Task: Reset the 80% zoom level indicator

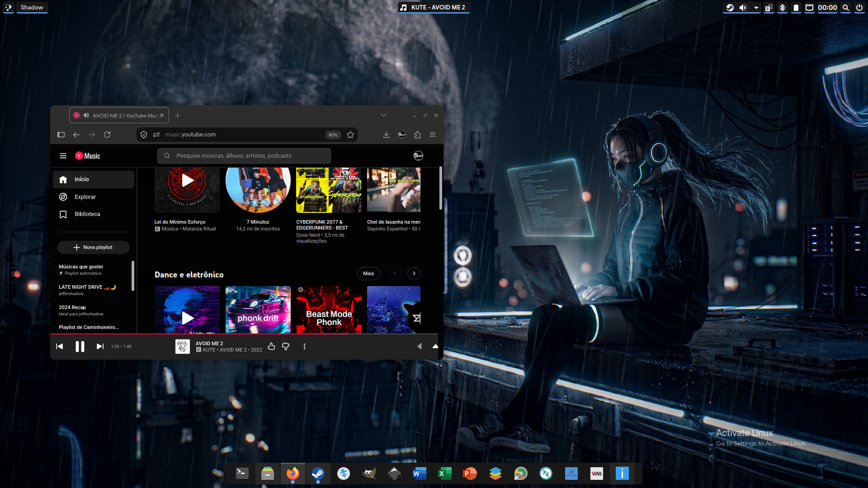Action: click(x=333, y=135)
